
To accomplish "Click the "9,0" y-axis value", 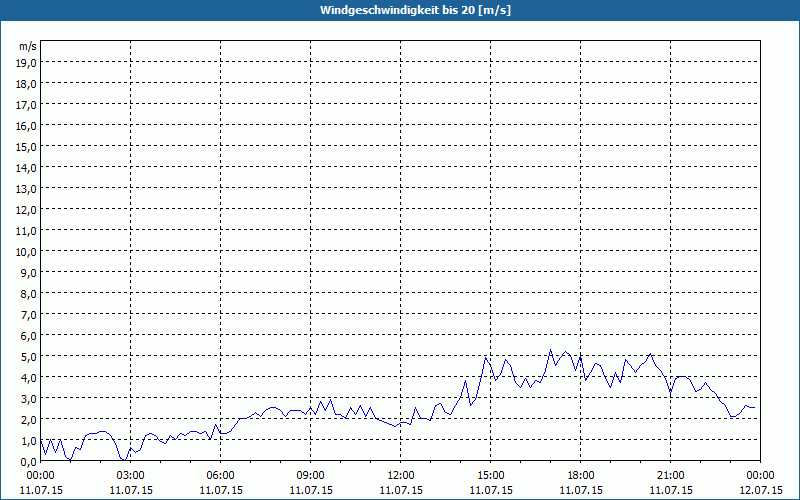I will (x=29, y=273).
